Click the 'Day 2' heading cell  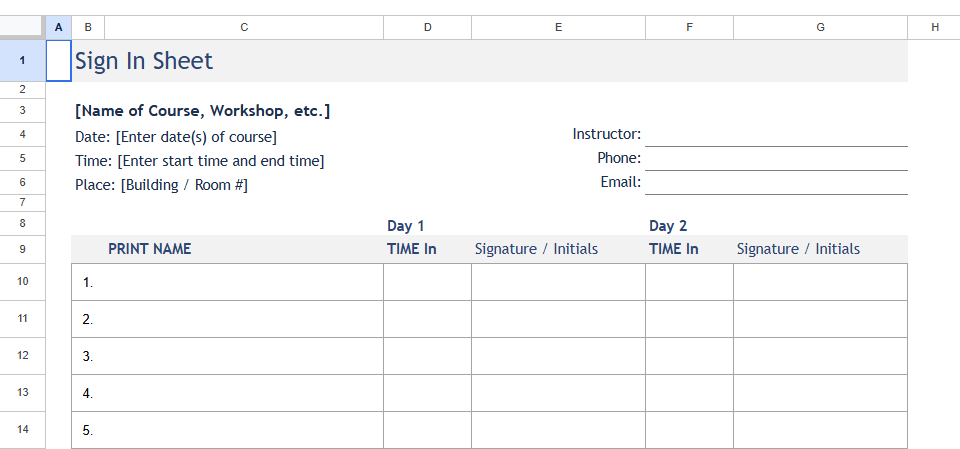(x=668, y=226)
